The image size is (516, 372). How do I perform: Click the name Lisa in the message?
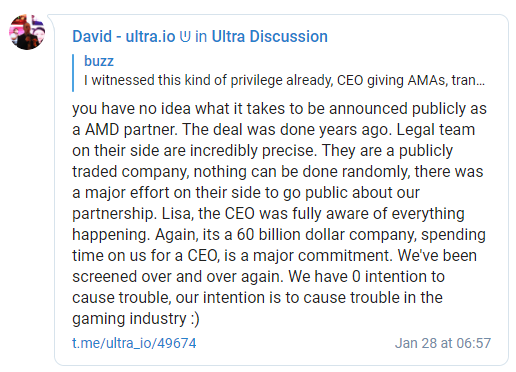177,214
